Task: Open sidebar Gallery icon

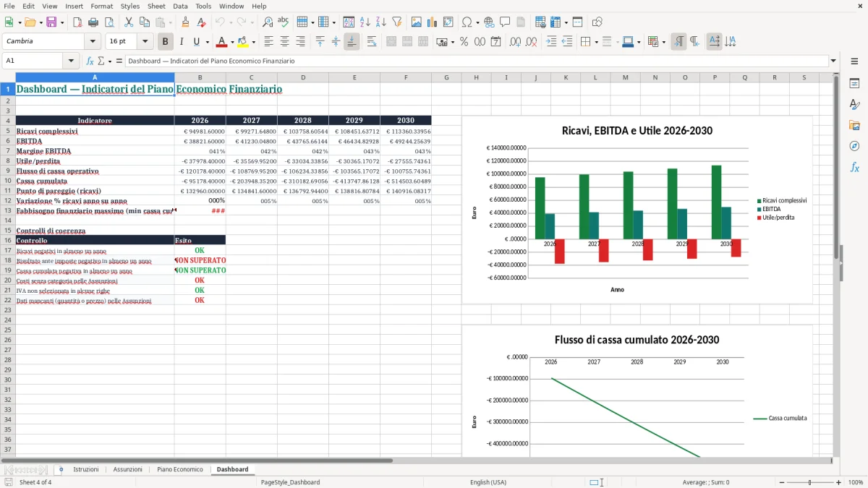Action: pos(854,125)
